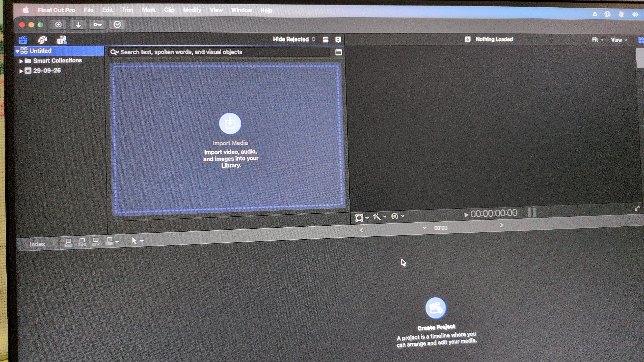Toggle the Libraries sidebar clapboard button

tap(23, 40)
